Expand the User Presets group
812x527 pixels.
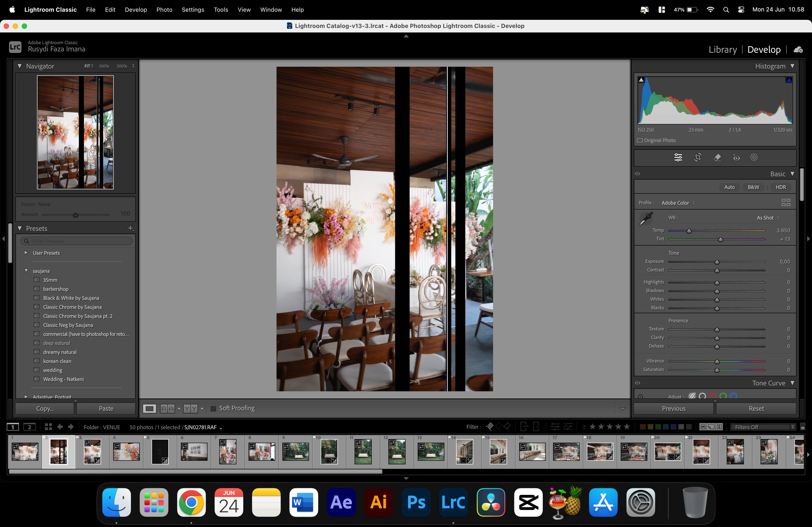(26, 253)
